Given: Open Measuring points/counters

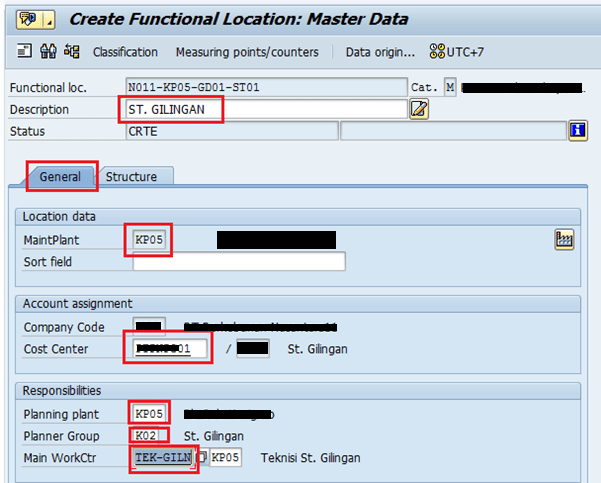Looking at the screenshot, I should click(x=247, y=52).
